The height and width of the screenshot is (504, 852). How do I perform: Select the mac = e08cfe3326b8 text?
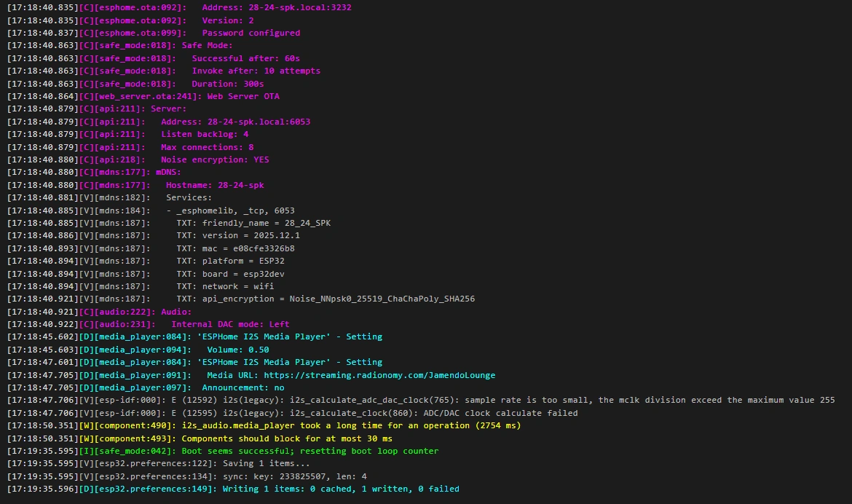click(248, 248)
